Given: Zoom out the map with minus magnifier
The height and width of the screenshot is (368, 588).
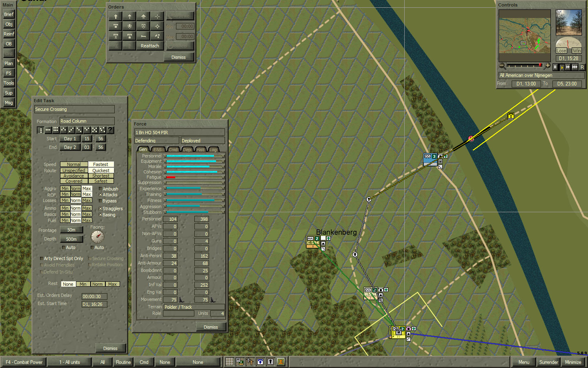Looking at the screenshot, I should (x=502, y=66).
